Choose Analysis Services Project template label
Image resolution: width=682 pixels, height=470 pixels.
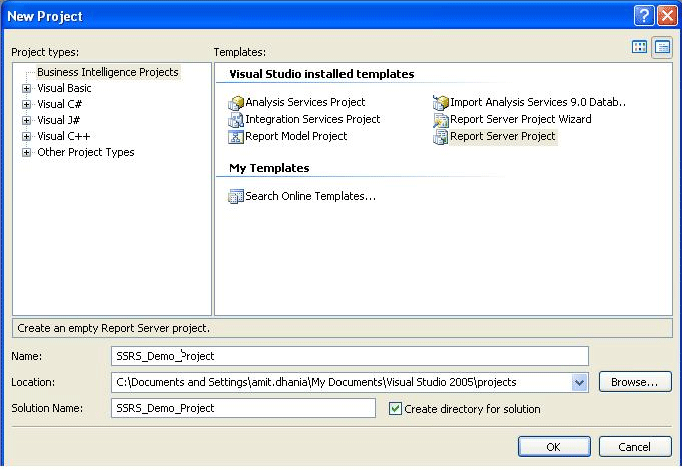click(x=305, y=102)
